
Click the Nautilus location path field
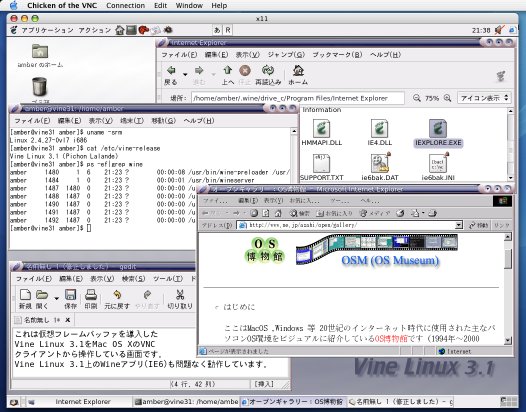coord(298,98)
